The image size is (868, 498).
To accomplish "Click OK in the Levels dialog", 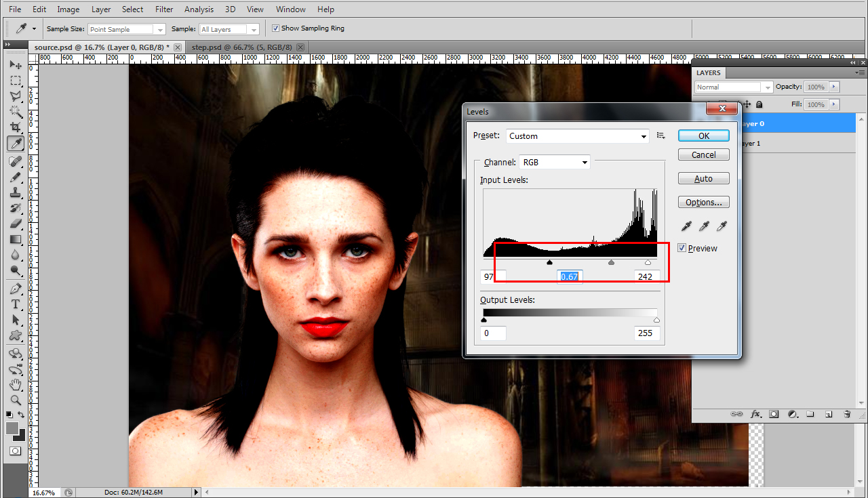I will 704,136.
